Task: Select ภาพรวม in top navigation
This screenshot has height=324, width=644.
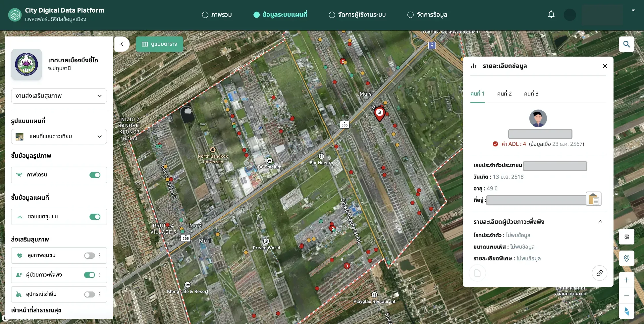Action: coord(217,15)
